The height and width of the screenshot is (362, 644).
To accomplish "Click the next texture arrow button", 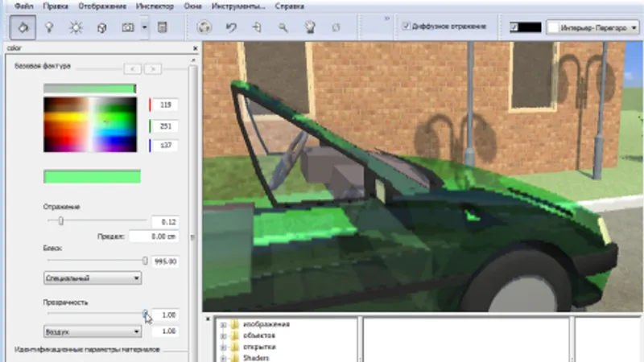I will 153,69.
